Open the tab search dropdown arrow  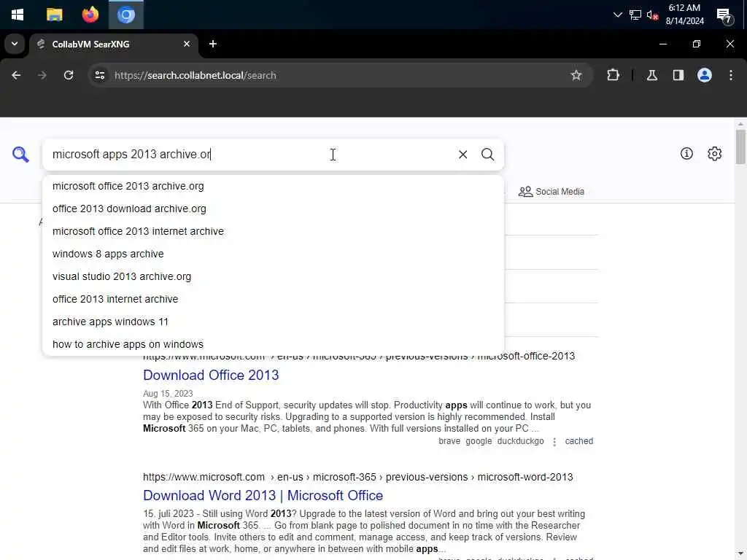point(15,44)
